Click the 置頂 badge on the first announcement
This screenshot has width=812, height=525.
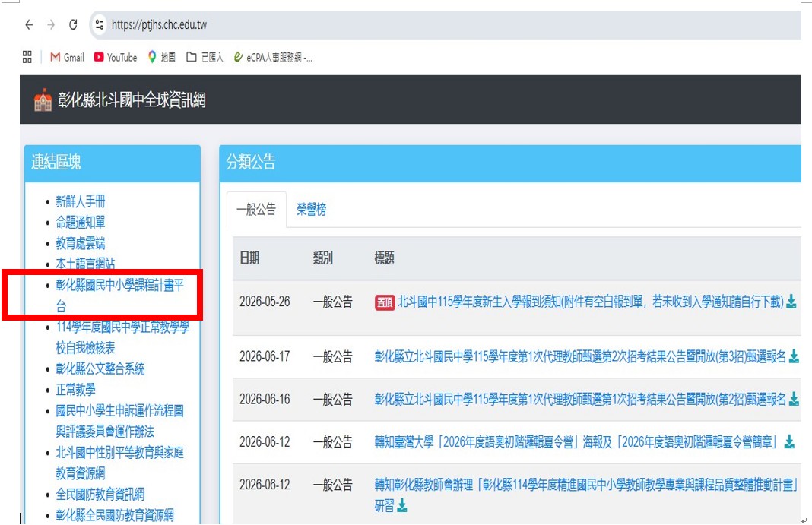[385, 302]
